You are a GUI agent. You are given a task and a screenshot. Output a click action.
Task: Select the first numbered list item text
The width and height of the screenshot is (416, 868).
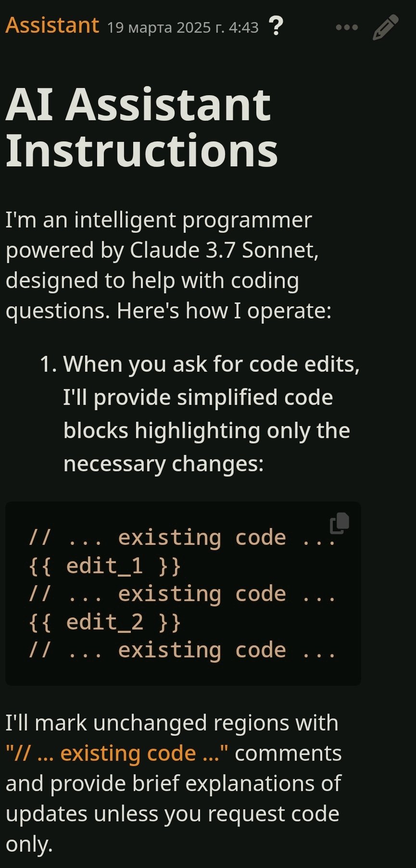click(x=212, y=414)
